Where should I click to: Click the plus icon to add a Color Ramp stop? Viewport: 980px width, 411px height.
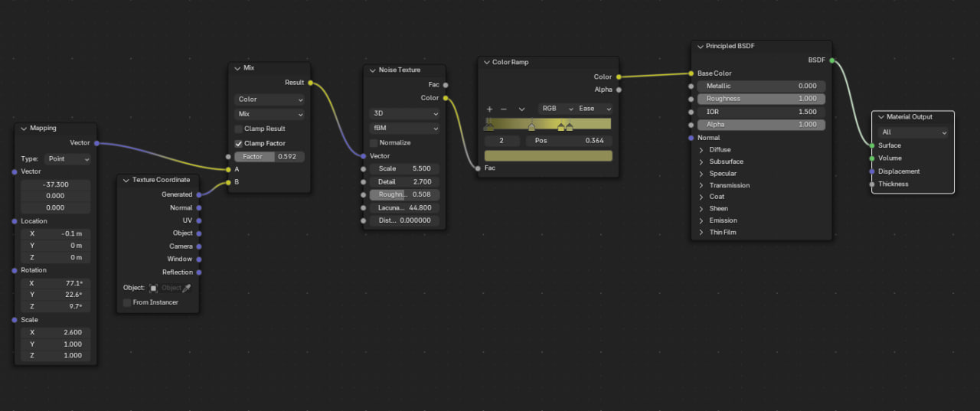tap(490, 109)
